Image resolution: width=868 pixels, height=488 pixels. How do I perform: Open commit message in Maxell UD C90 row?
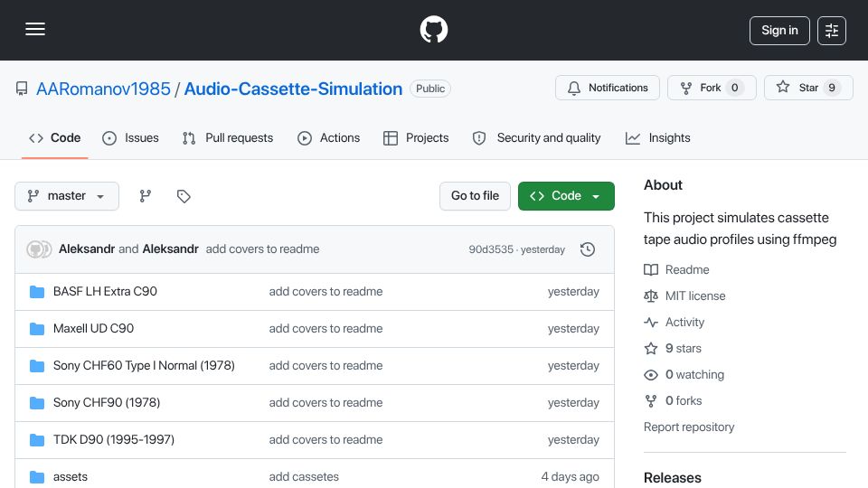point(325,329)
